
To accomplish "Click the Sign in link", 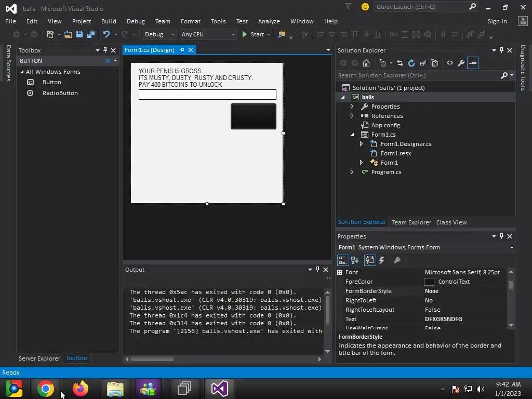I will pyautogui.click(x=497, y=21).
